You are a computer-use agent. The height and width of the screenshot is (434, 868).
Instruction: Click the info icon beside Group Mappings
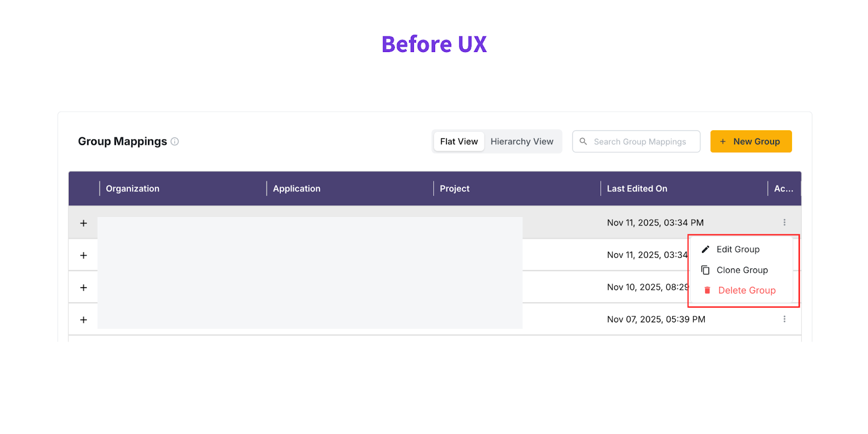[175, 142]
